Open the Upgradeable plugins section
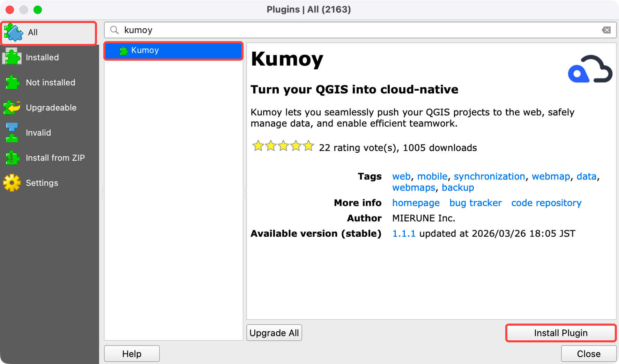 coord(51,108)
